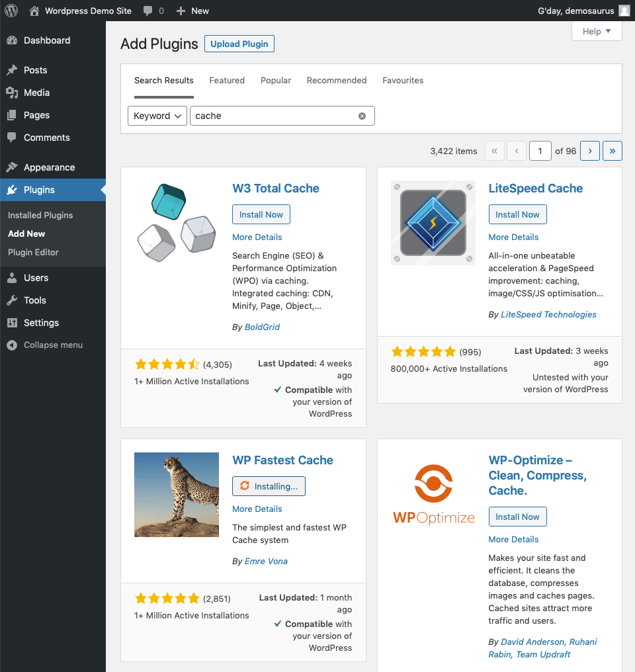Jump to last page of results
635x672 pixels.
coord(613,151)
